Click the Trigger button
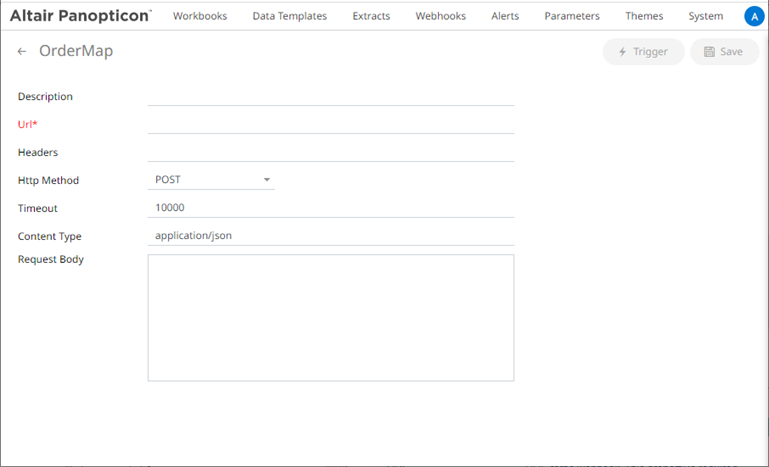Screen dimensions: 769x467 click(643, 52)
